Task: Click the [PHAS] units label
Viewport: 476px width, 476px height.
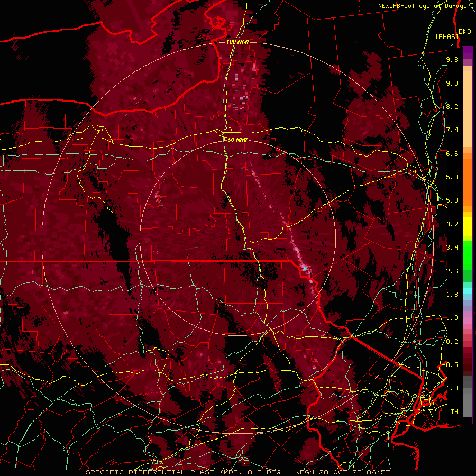Action: pos(447,36)
